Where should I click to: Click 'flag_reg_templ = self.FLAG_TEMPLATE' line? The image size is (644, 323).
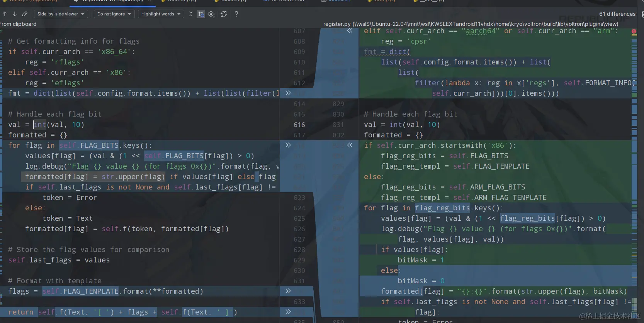tap(455, 166)
